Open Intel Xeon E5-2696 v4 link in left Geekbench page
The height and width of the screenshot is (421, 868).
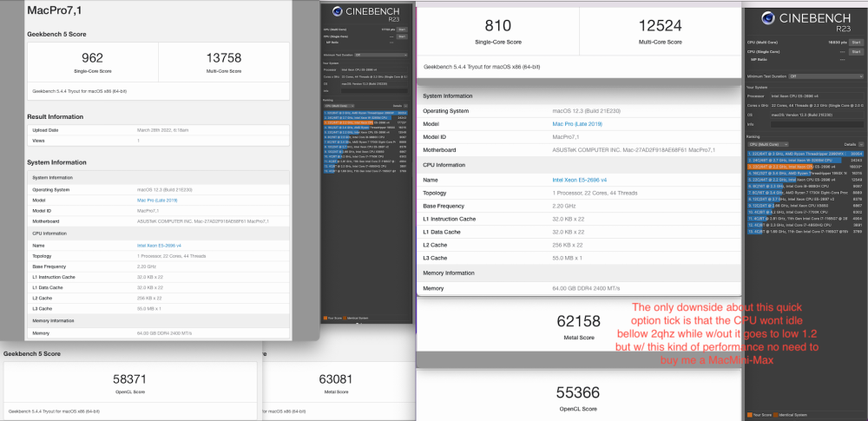tap(160, 245)
